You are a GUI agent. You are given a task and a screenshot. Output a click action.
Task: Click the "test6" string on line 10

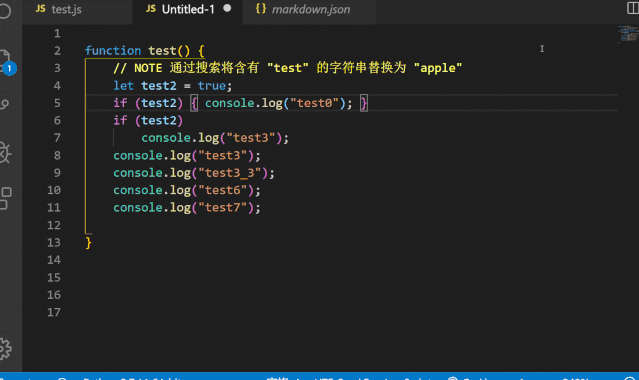pos(223,190)
